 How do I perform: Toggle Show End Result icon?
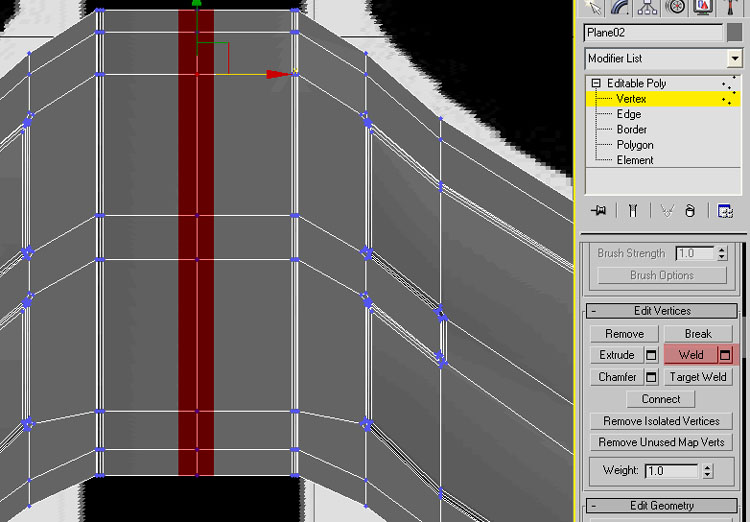coord(633,211)
